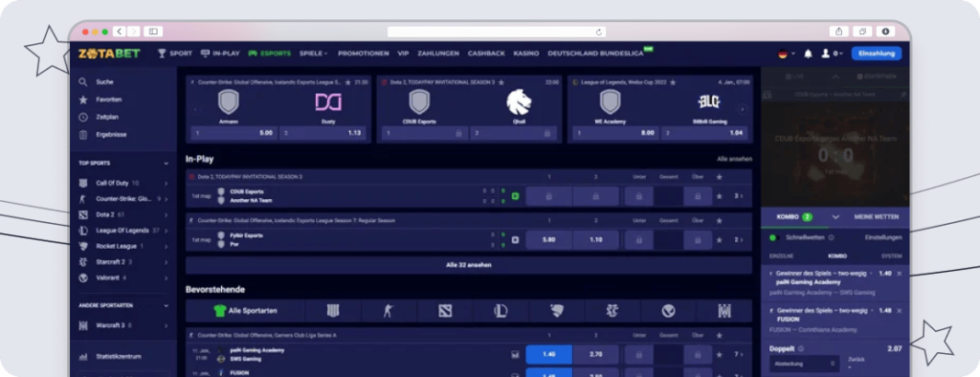980x377 pixels.
Task: Toggle favorite star for CDUB Esports match
Action: tap(720, 196)
